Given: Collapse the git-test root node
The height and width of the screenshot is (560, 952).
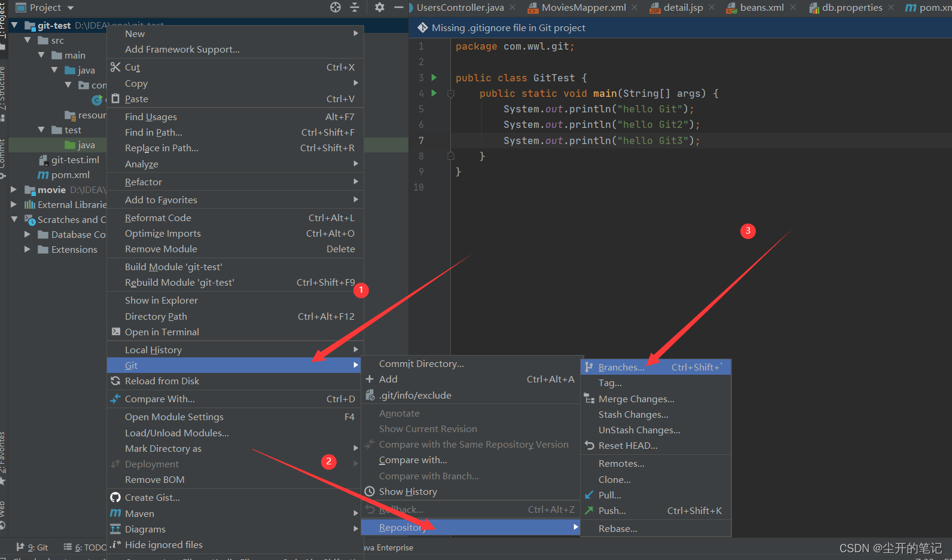Looking at the screenshot, I should coord(14,25).
